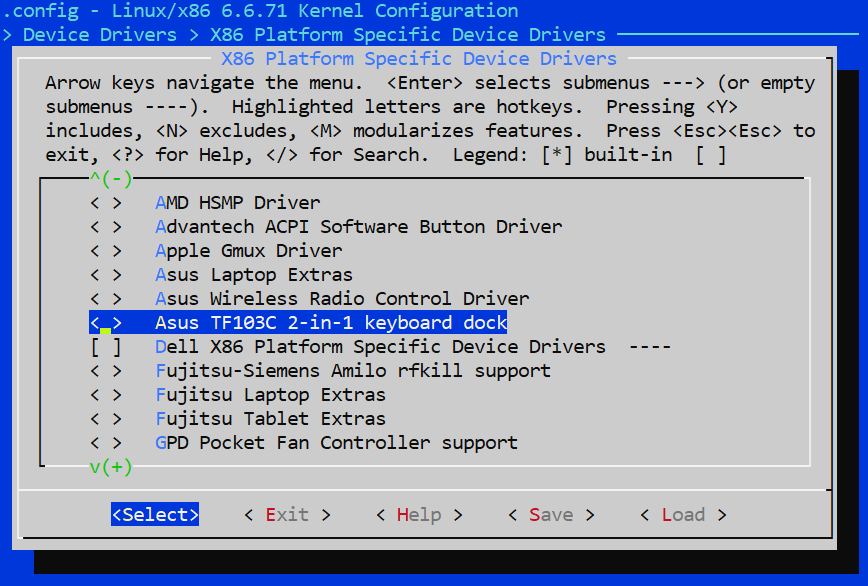Viewport: 868px width, 586px height.
Task: Toggle the GPD Pocket Fan Controller box
Action: [106, 443]
